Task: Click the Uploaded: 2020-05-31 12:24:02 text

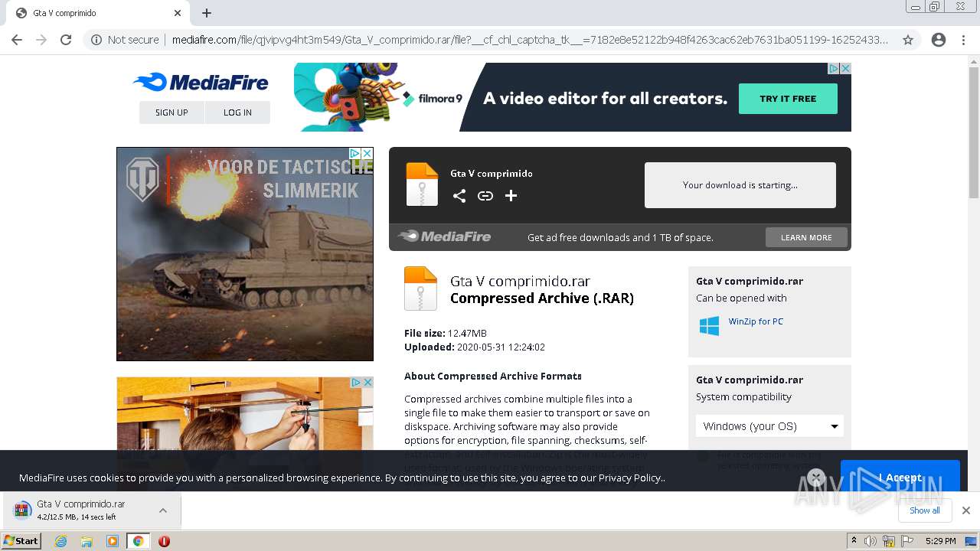Action: click(475, 347)
